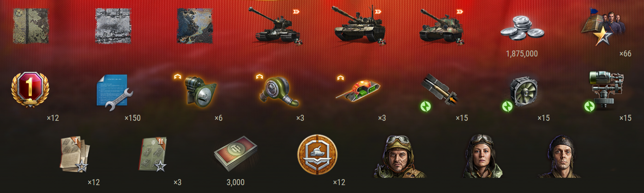Select the dark blue camouflage pattern
This screenshot has width=644, height=193.
(195, 26)
